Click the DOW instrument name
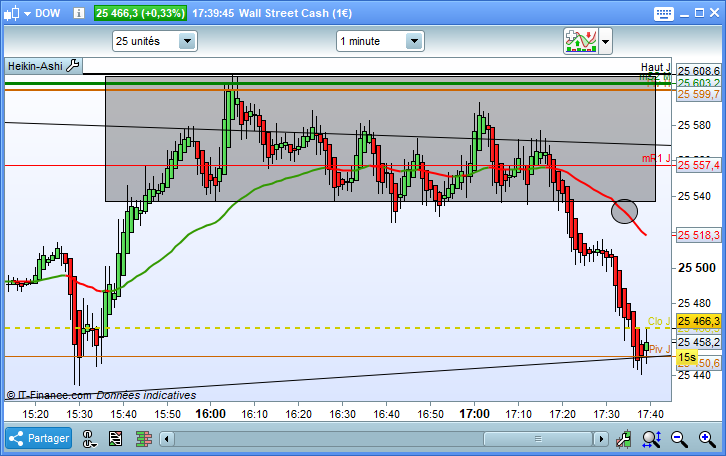Image resolution: width=726 pixels, height=456 pixels. point(48,13)
